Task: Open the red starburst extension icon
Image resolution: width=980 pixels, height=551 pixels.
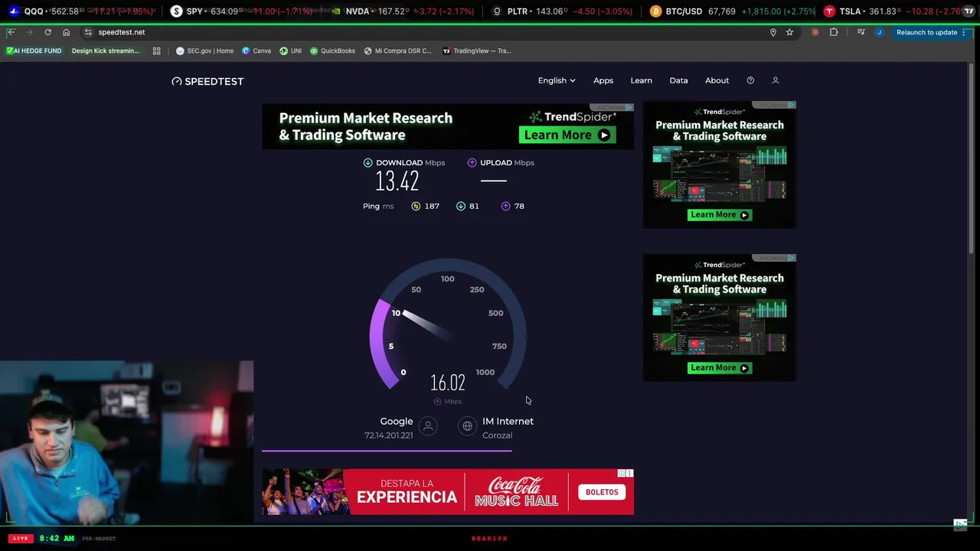Action: click(x=815, y=32)
